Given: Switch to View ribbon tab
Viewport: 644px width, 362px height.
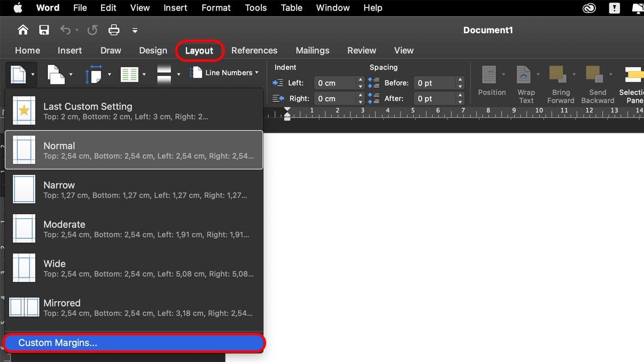Looking at the screenshot, I should [404, 50].
